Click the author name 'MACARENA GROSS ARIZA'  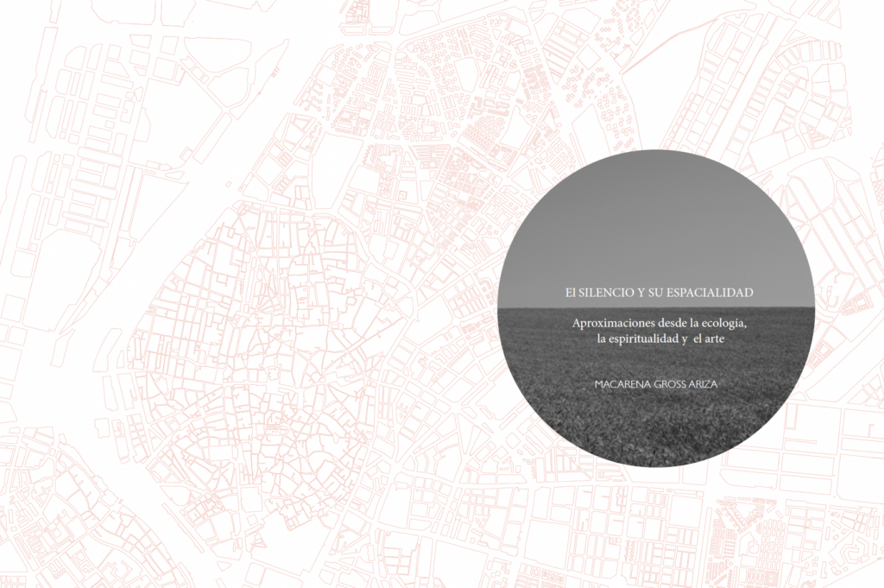(656, 384)
